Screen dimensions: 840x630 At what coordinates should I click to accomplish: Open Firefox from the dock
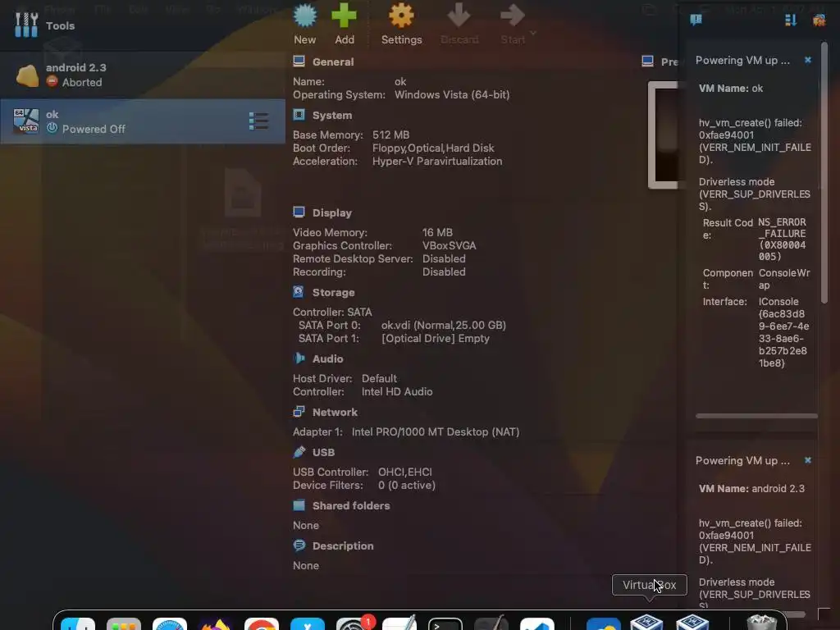point(216,624)
